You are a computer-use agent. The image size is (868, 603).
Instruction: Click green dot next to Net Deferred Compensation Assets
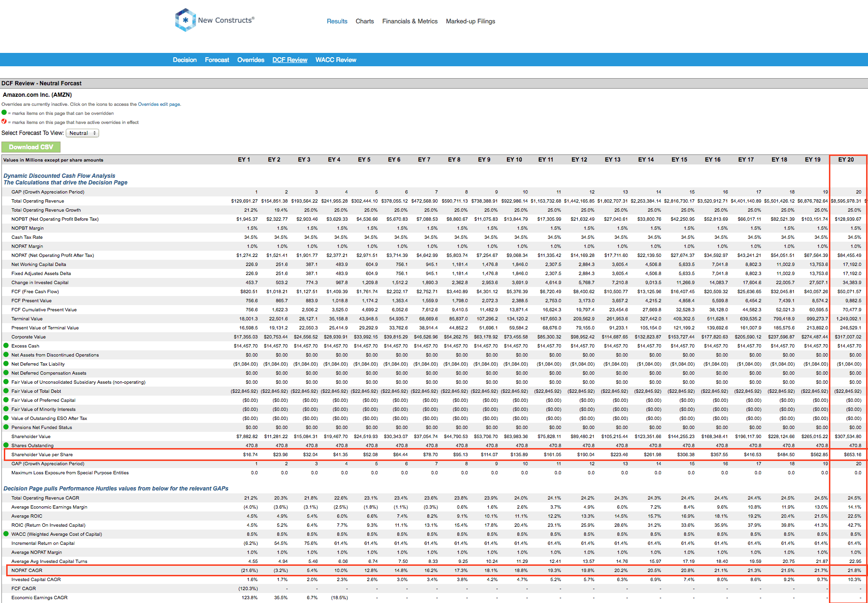(x=6, y=373)
